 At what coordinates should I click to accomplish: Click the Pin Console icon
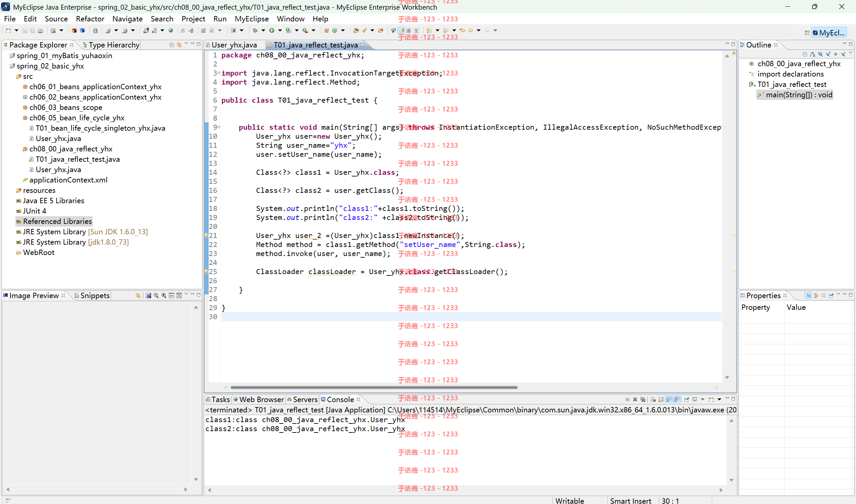[x=686, y=399]
